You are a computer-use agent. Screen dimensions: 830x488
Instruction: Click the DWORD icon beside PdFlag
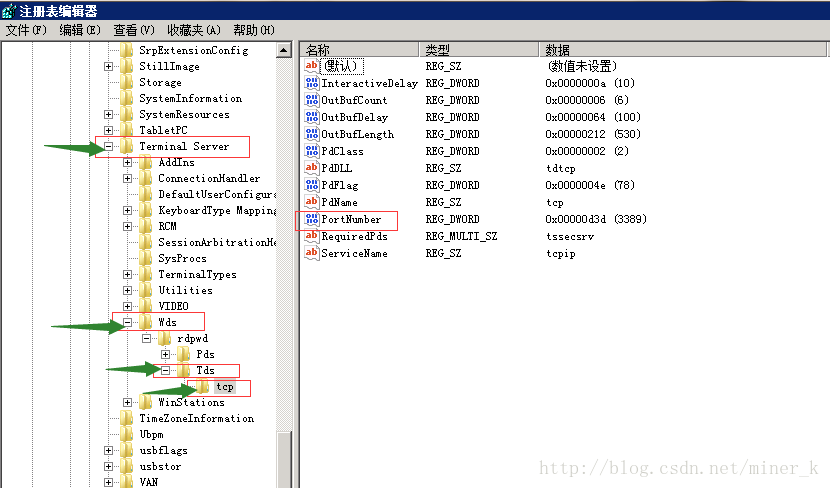tap(312, 185)
